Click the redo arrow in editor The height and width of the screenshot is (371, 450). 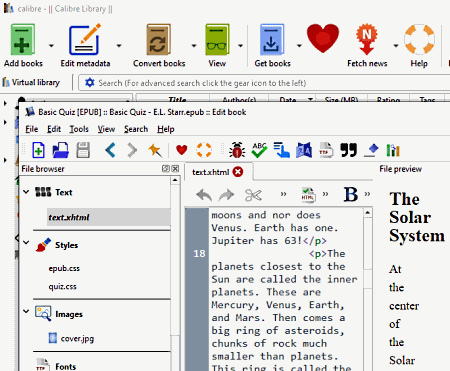click(226, 195)
